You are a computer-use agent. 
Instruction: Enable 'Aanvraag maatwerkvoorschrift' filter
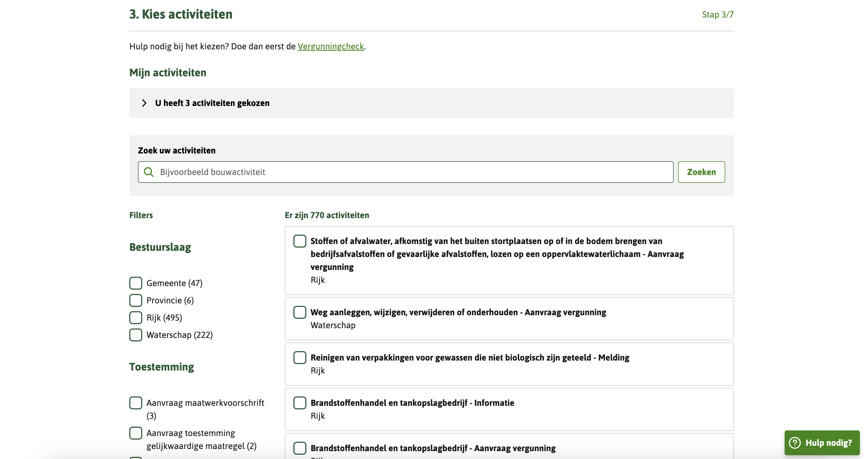pyautogui.click(x=136, y=403)
